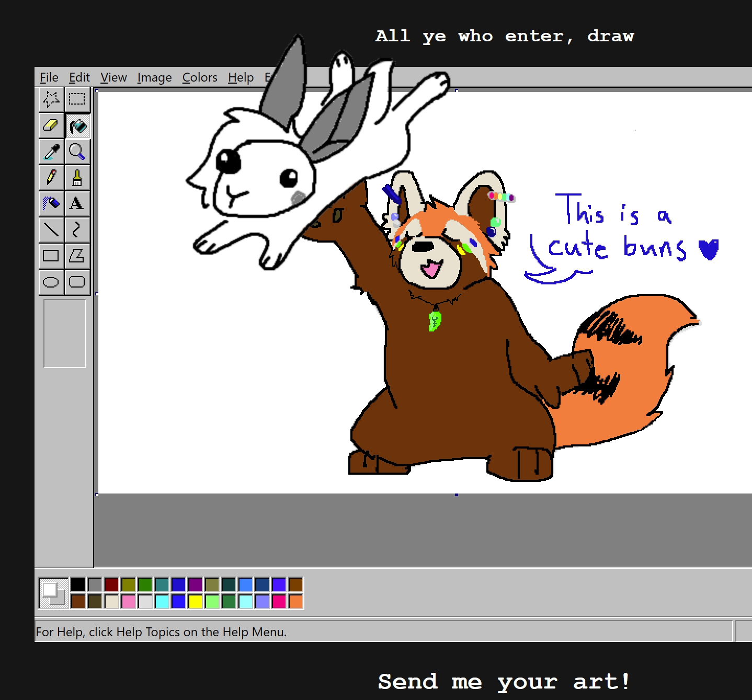Pick the Pick Color eyedropper tool
Viewport: 752px width, 700px height.
coord(51,152)
